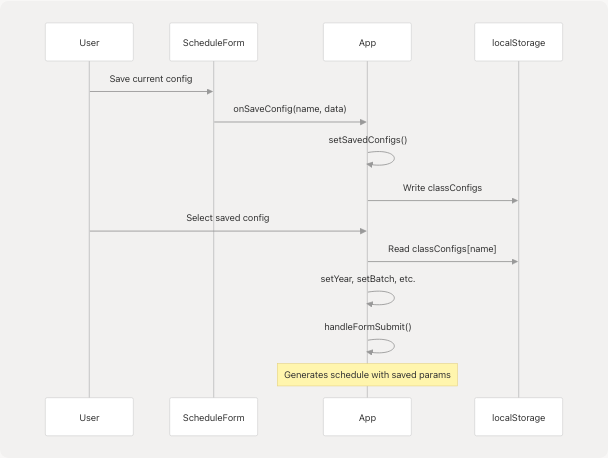Click the top App participant box
The width and height of the screenshot is (608, 458).
(x=367, y=43)
